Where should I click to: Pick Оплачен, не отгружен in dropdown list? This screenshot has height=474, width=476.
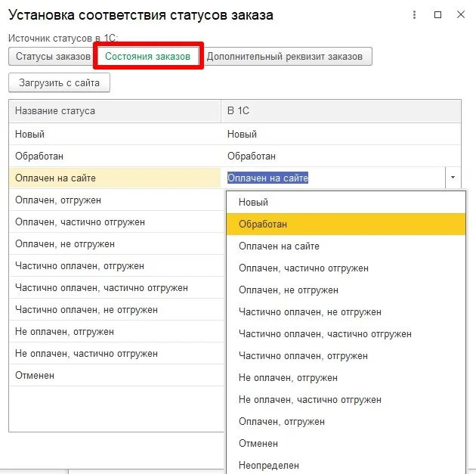289,290
